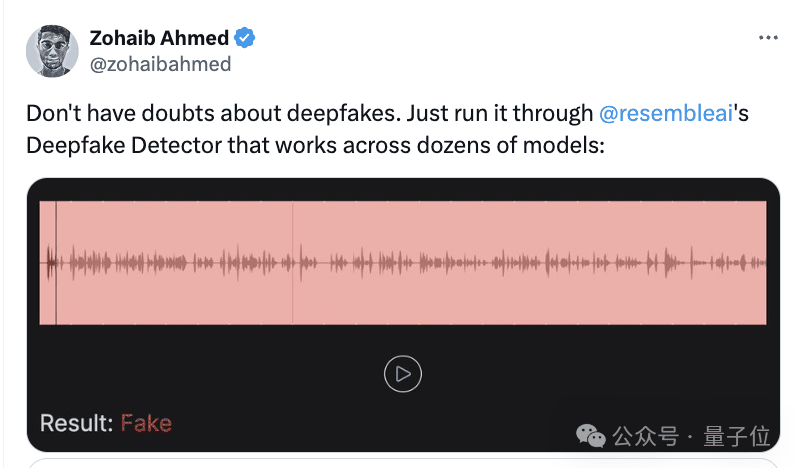The height and width of the screenshot is (468, 796).
Task: Click the red "Fake" result label
Action: click(x=146, y=423)
